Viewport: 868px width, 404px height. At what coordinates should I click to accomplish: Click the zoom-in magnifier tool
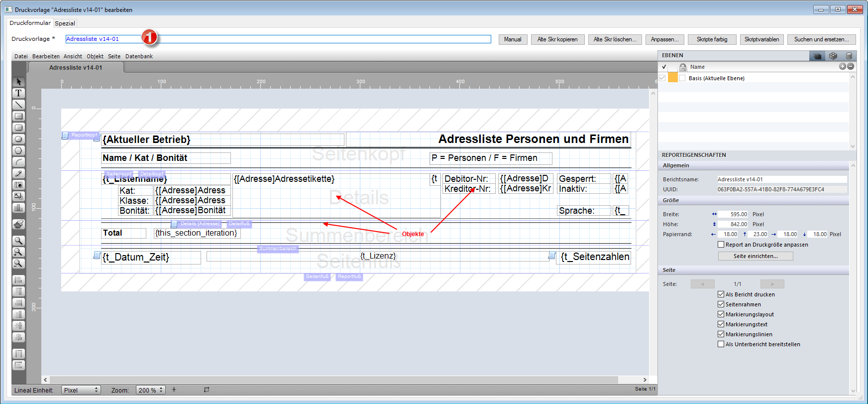(18, 252)
